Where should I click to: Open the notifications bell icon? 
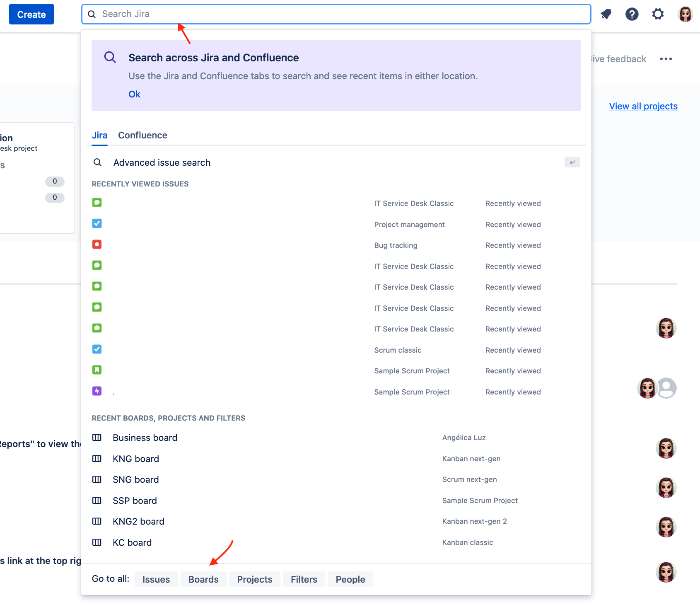click(606, 14)
